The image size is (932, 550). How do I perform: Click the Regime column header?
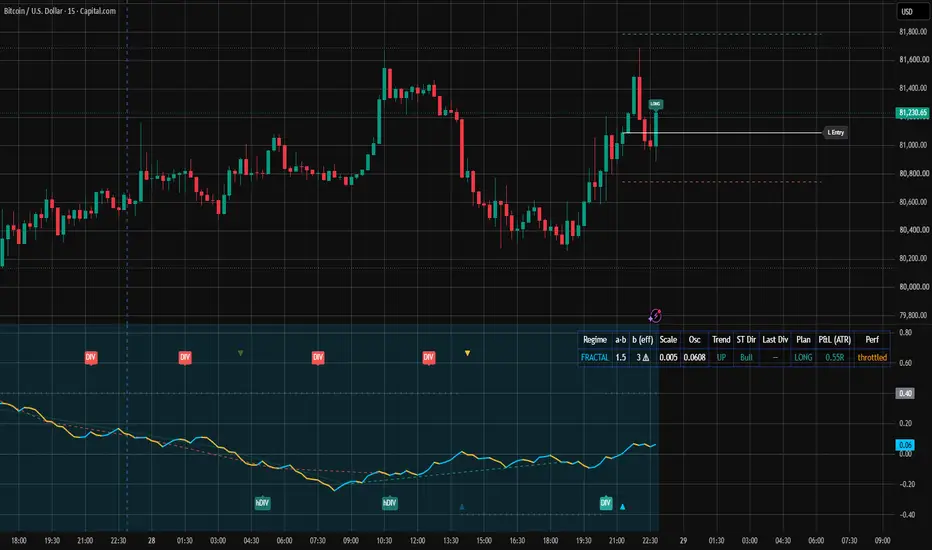coord(594,340)
